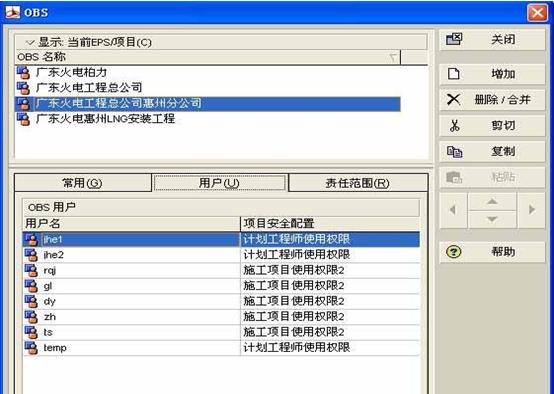The height and width of the screenshot is (394, 554).
Task: Click user icon next to zh
Action: pos(31,317)
